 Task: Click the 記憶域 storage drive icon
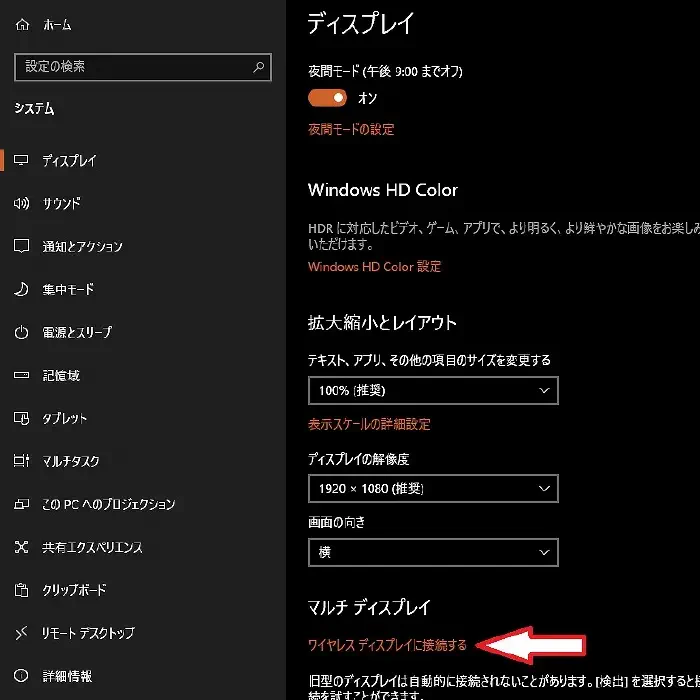[21, 375]
